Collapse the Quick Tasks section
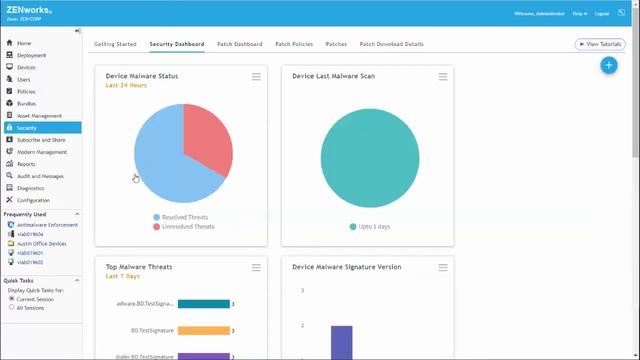Image resolution: width=640 pixels, height=360 pixels. [x=77, y=280]
